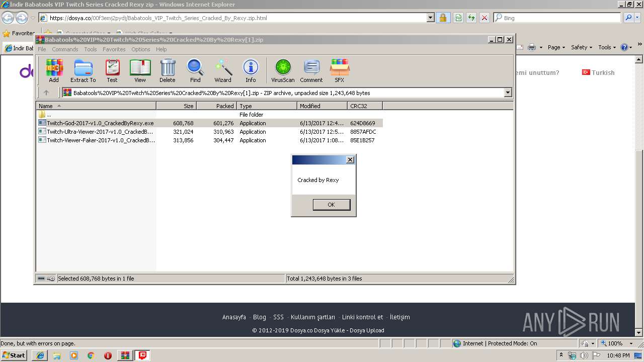Screen dimensions: 644x362
Task: Click the View file toolbar icon
Action: click(x=140, y=70)
